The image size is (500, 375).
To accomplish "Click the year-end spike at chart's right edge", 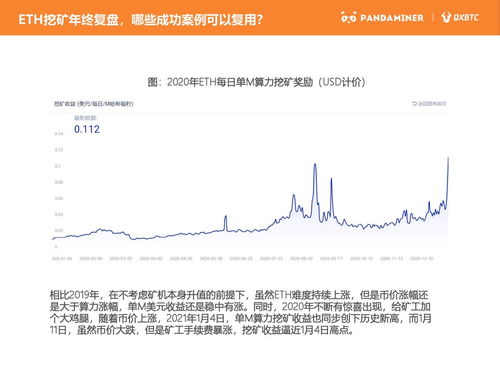I will pos(448,158).
